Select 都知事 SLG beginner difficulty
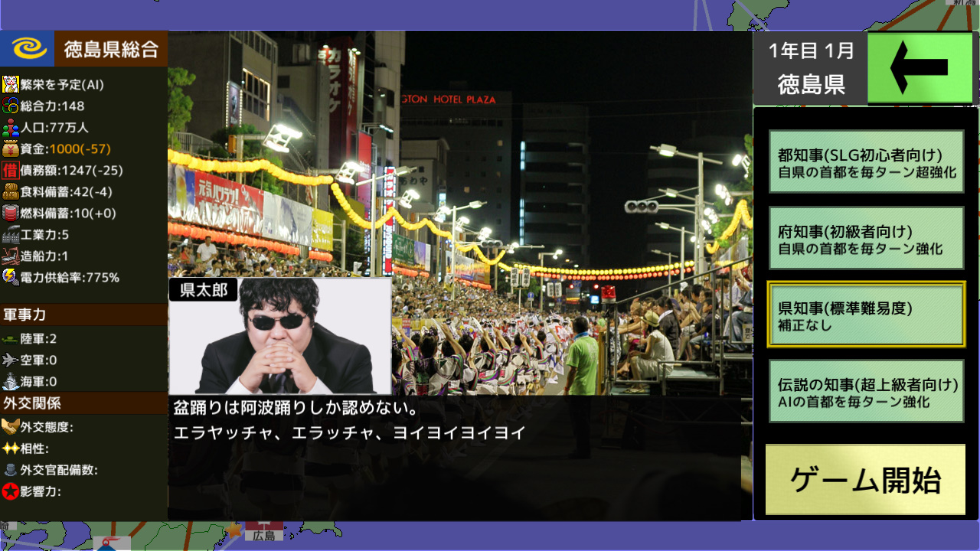 (866, 161)
